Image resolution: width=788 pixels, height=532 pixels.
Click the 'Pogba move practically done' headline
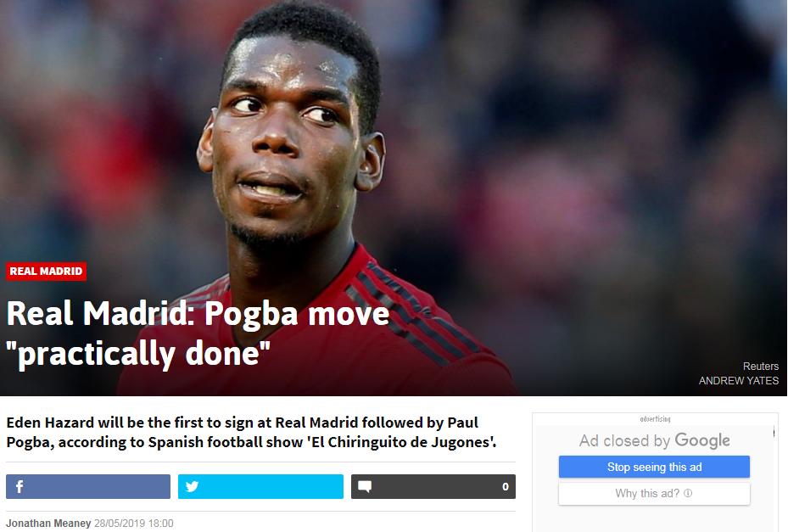click(198, 333)
